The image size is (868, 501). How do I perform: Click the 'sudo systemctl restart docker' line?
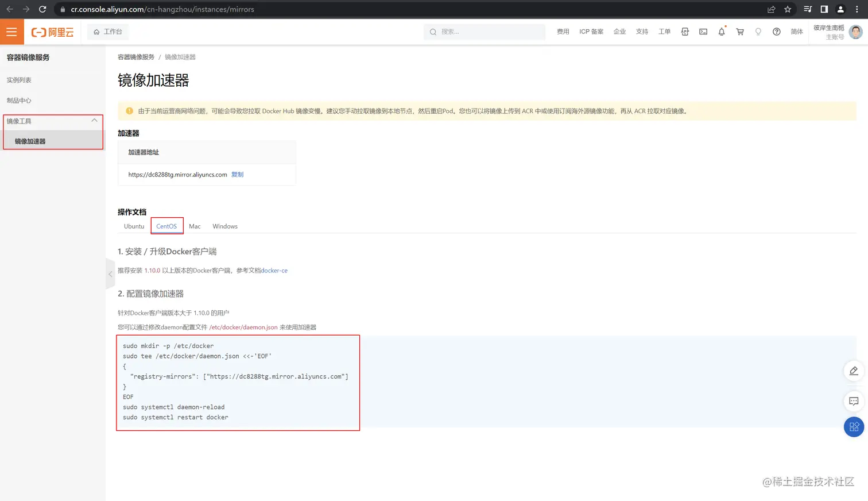176,418
